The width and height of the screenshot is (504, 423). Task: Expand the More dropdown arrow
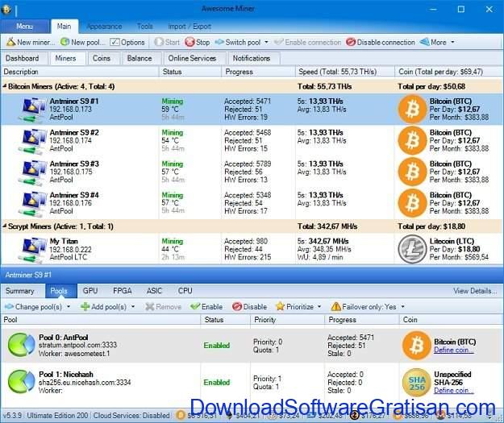[453, 42]
